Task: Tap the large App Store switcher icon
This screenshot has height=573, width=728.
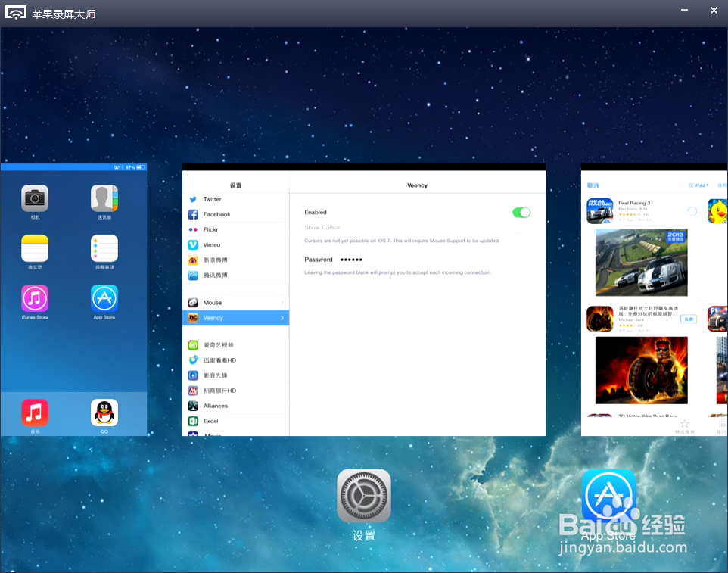Action: click(x=608, y=496)
